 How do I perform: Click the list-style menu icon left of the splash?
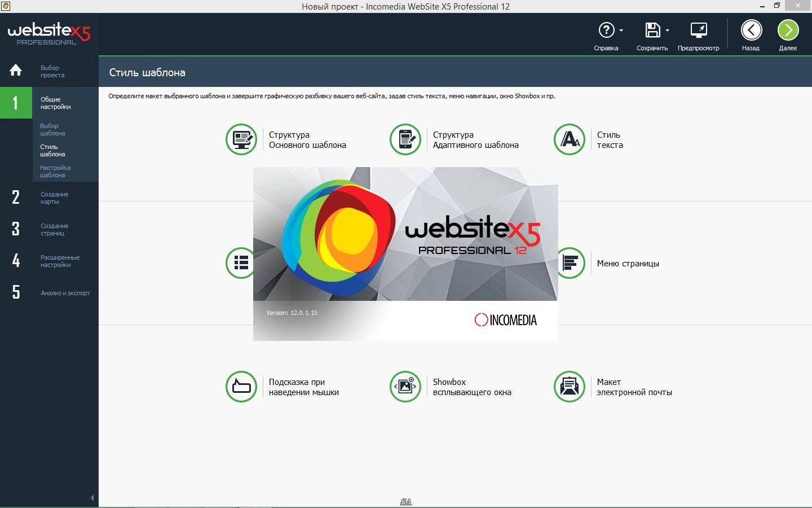click(x=241, y=263)
